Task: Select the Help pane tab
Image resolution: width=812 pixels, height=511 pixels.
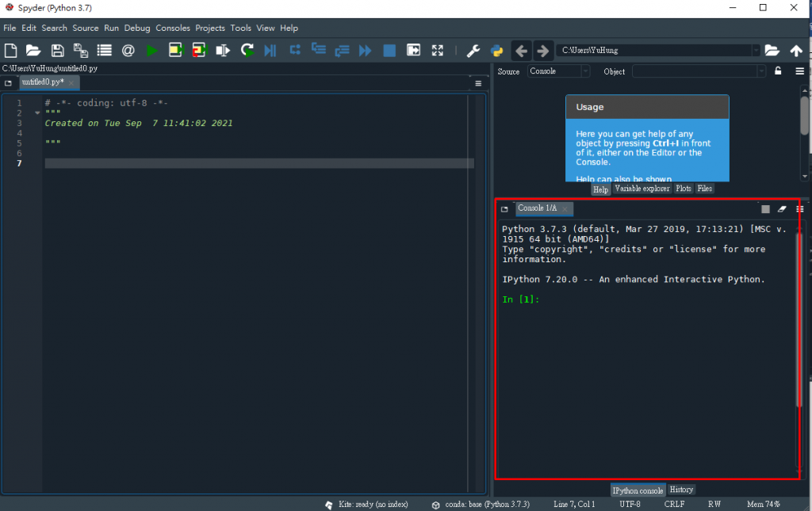Action: tap(601, 189)
